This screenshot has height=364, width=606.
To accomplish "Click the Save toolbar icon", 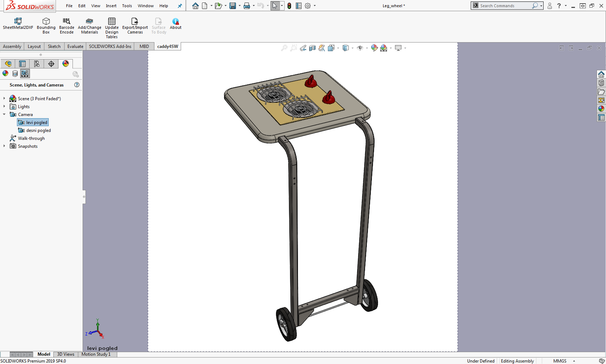I will pos(233,6).
